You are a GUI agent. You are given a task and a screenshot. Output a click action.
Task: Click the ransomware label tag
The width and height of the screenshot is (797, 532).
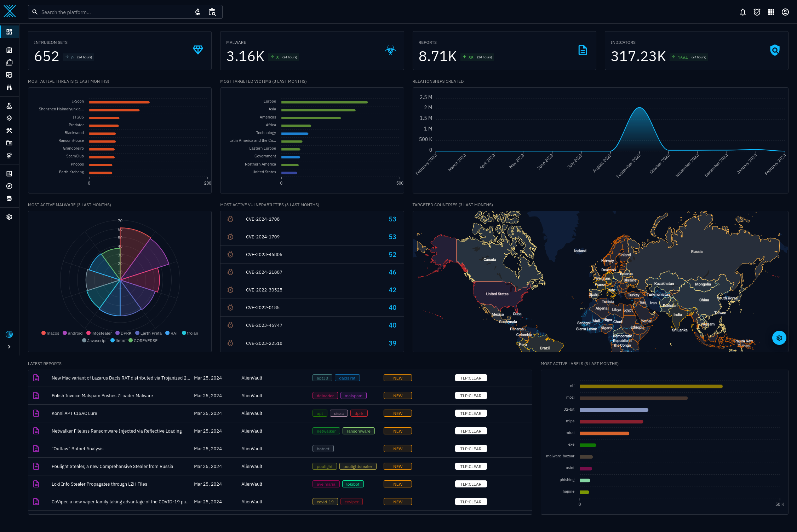pyautogui.click(x=359, y=431)
